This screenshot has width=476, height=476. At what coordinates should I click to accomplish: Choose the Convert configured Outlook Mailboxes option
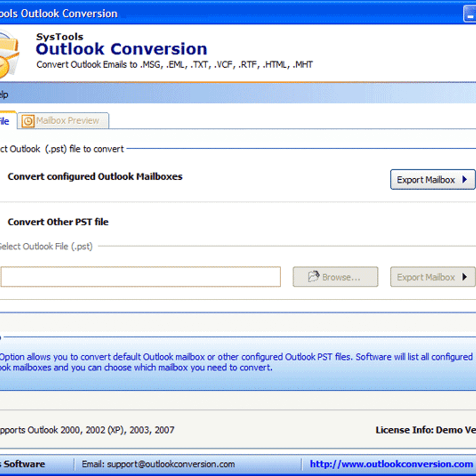point(95,177)
